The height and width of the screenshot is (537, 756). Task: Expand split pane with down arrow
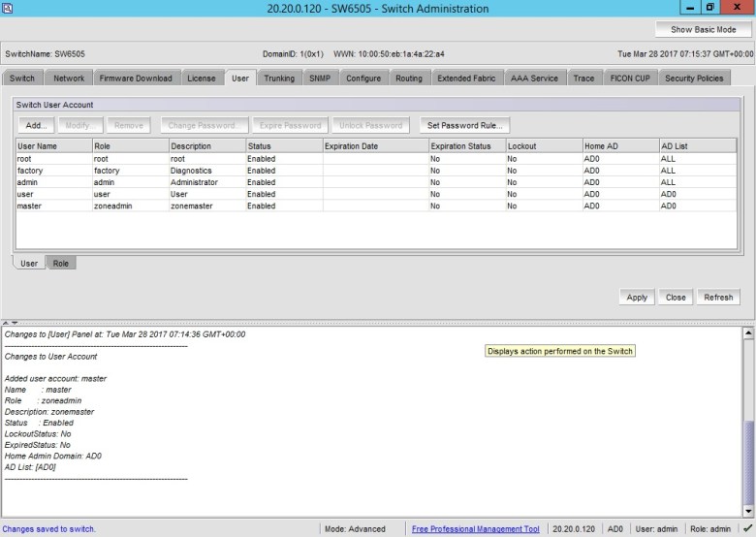pyautogui.click(x=14, y=323)
